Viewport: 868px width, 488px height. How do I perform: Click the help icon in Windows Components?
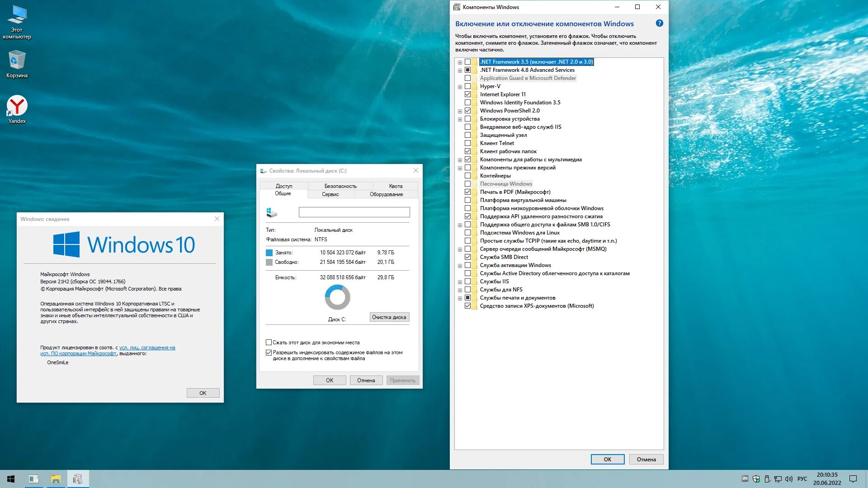coord(659,23)
